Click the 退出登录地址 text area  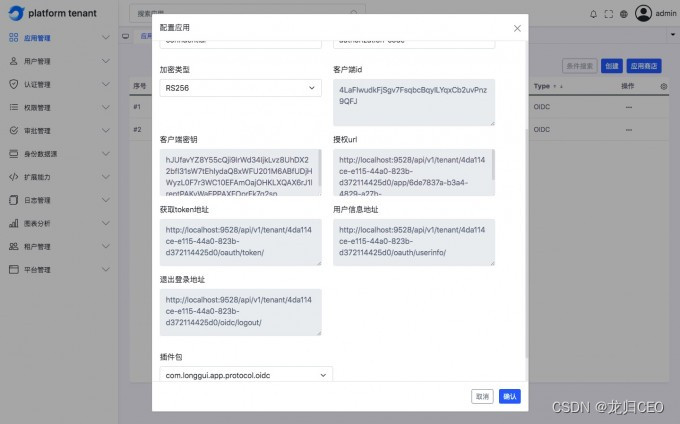click(240, 312)
